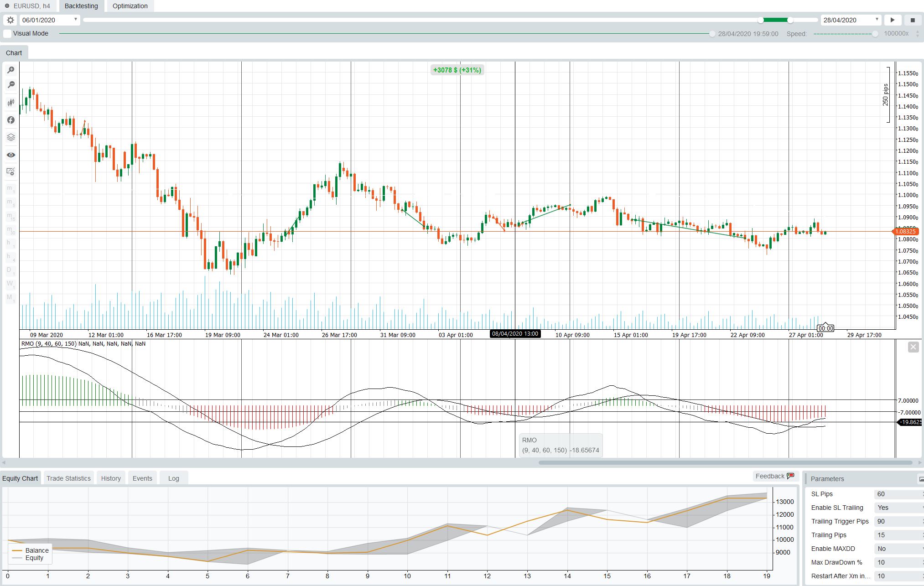The width and height of the screenshot is (924, 586).
Task: Click the 08/04/2020 13:00 time marker
Action: (515, 334)
